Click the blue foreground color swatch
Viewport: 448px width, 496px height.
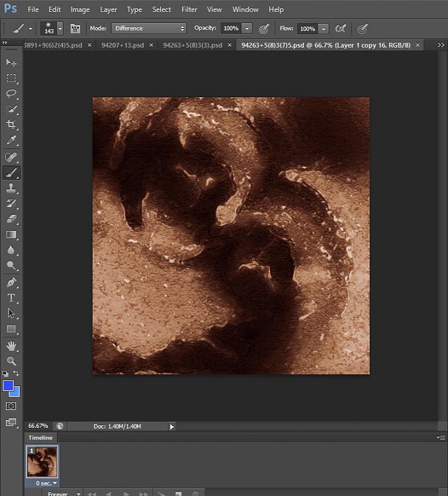[9, 386]
